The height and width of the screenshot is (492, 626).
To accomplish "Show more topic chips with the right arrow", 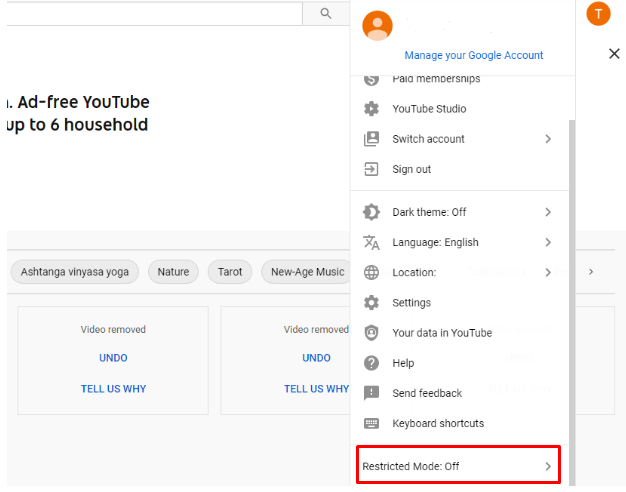I will 591,272.
